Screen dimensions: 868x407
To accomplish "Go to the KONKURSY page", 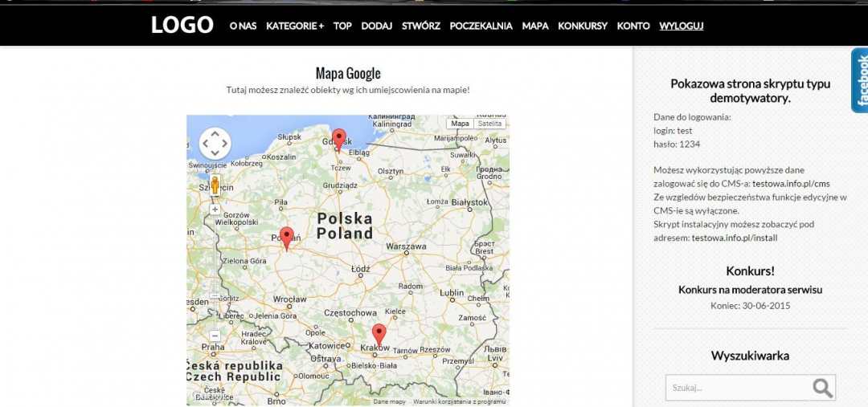I will point(582,26).
